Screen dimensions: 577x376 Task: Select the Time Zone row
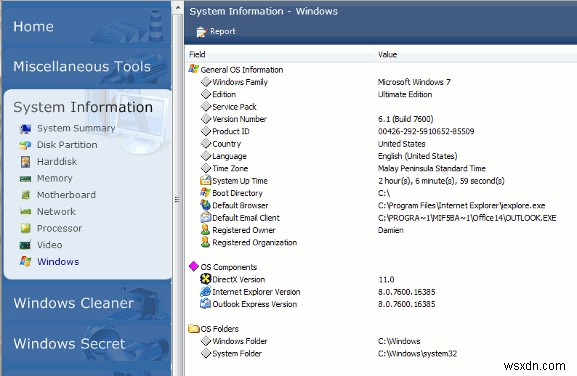coord(381,168)
